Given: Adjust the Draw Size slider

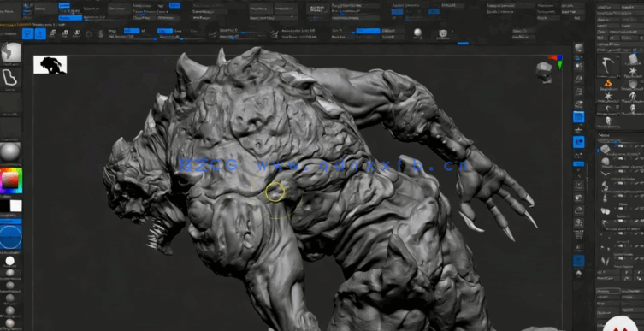Looking at the screenshot, I should (242, 37).
